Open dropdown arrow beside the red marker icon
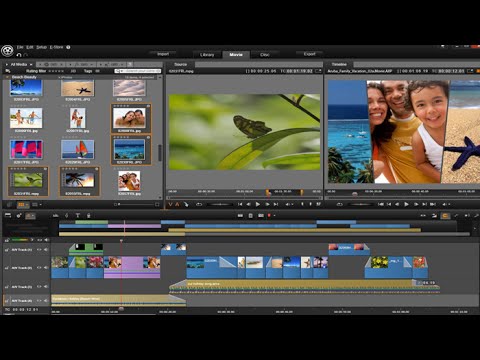The image size is (480, 360). click(x=274, y=216)
